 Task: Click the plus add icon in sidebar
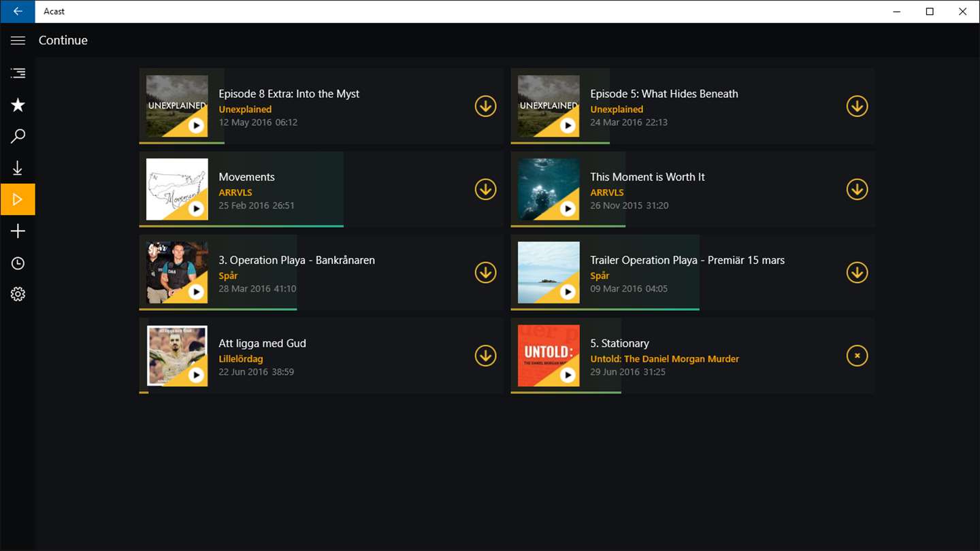(18, 231)
